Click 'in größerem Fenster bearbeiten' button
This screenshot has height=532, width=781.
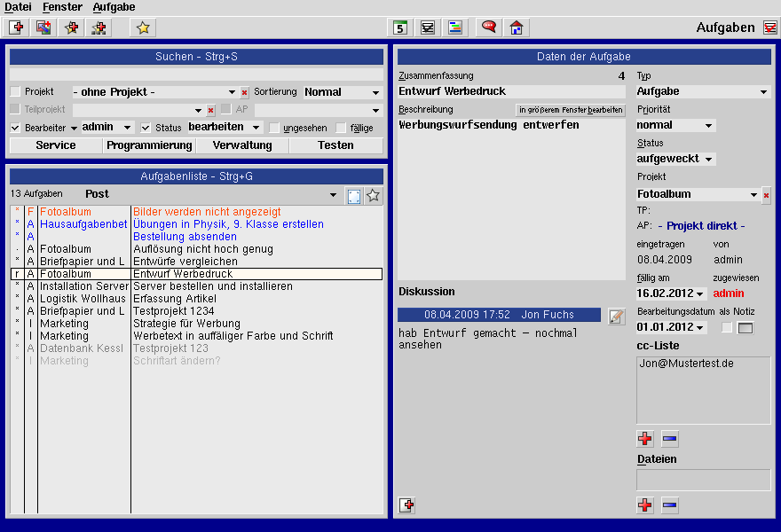tap(571, 109)
